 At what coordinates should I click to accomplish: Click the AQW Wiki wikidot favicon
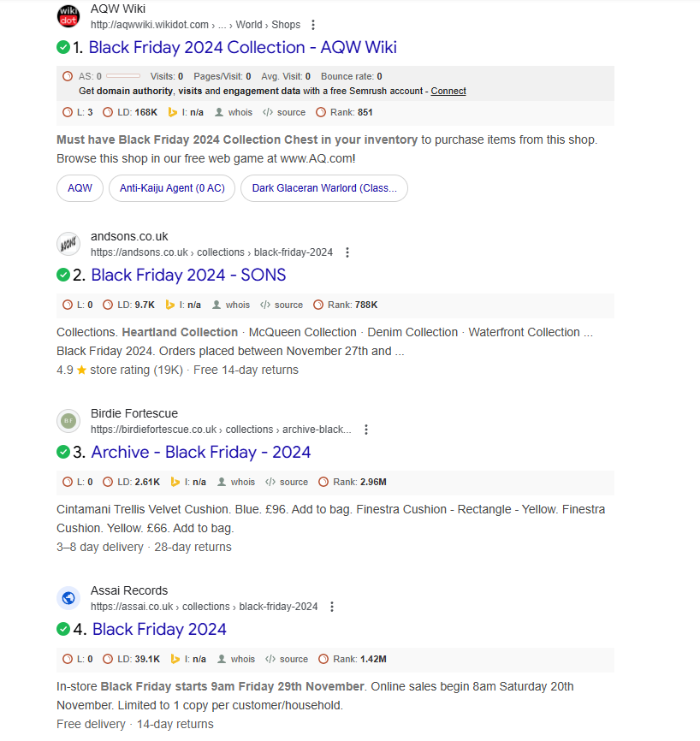pos(68,16)
